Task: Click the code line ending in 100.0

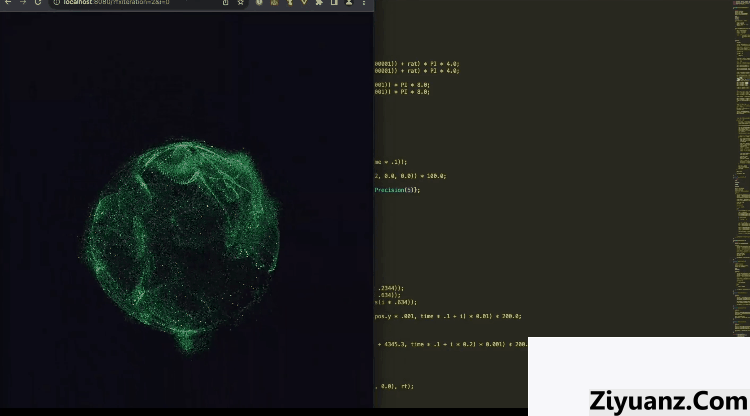Action: coord(411,175)
